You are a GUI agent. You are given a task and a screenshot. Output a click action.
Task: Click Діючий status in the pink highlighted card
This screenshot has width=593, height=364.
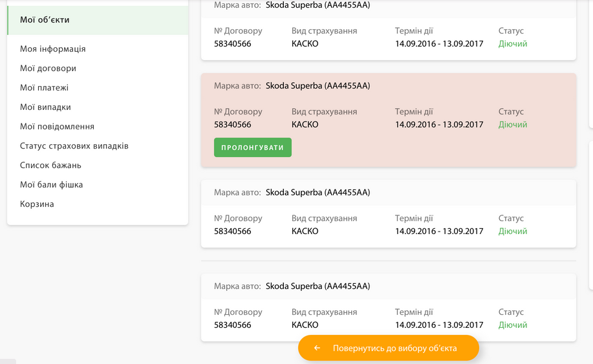512,125
